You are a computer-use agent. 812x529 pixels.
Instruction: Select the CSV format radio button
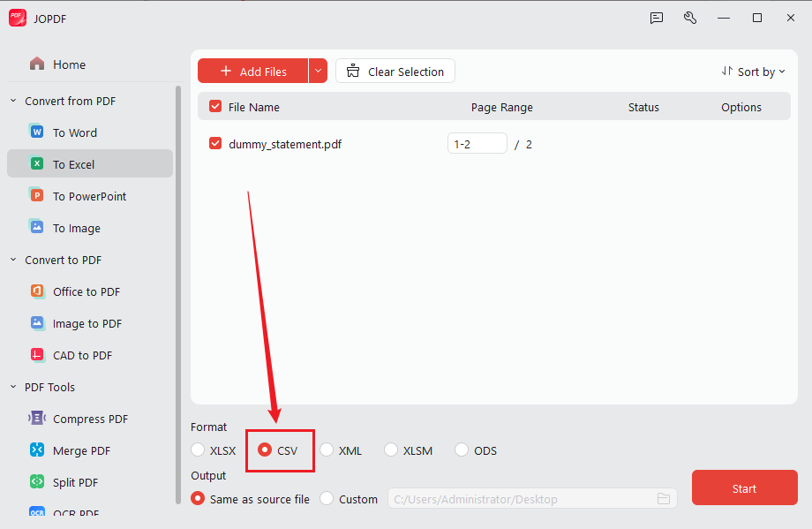pos(265,450)
